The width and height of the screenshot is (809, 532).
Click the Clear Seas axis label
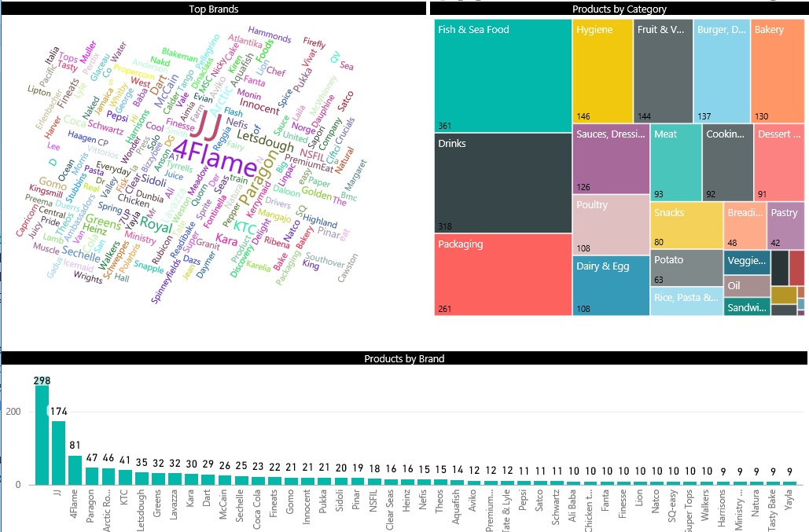click(x=389, y=509)
